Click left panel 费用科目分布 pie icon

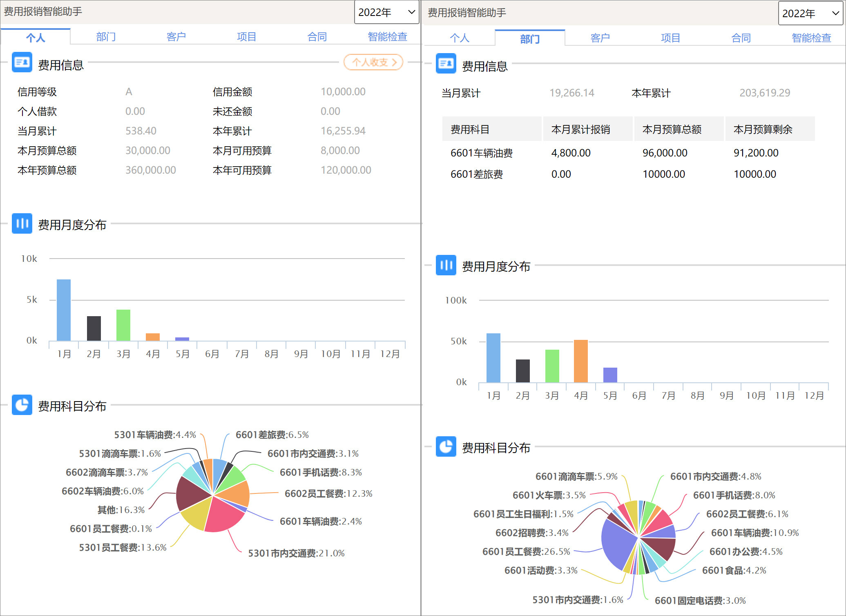pos(22,405)
